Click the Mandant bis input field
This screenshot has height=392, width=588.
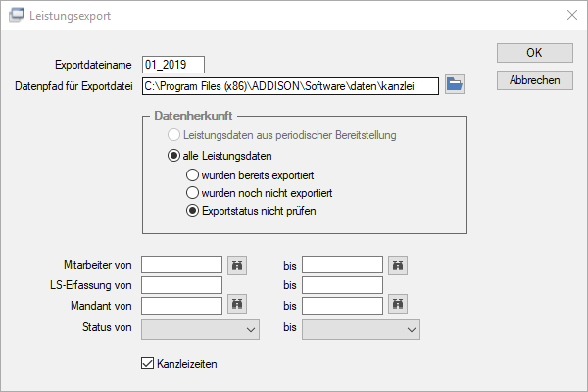pyautogui.click(x=342, y=306)
